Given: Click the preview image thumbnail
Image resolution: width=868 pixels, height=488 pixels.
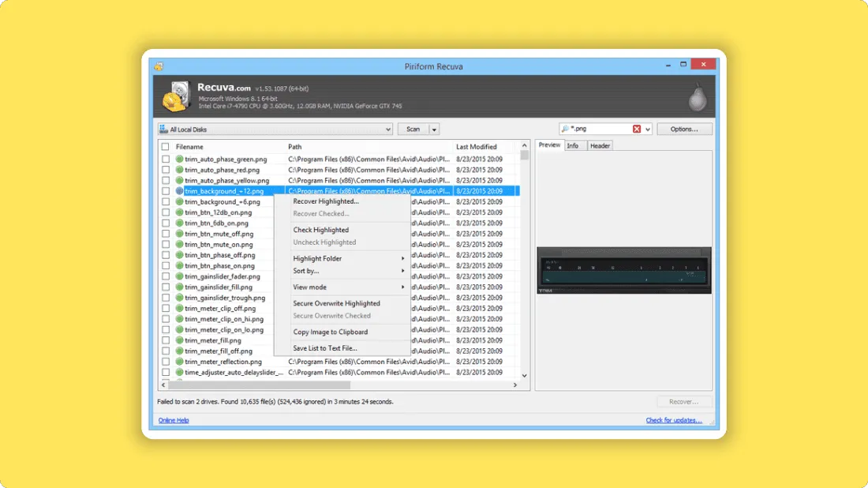Looking at the screenshot, I should point(624,270).
